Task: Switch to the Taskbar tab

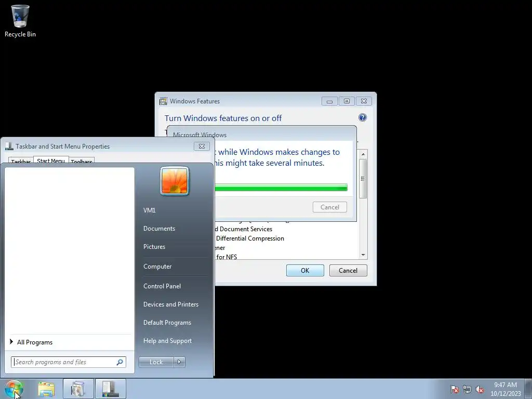Action: (21, 161)
